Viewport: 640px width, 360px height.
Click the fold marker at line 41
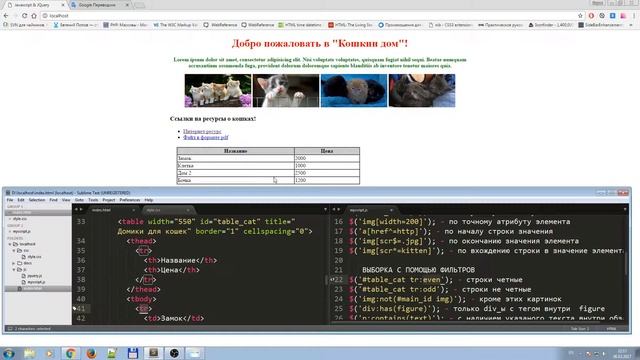pos(74,309)
